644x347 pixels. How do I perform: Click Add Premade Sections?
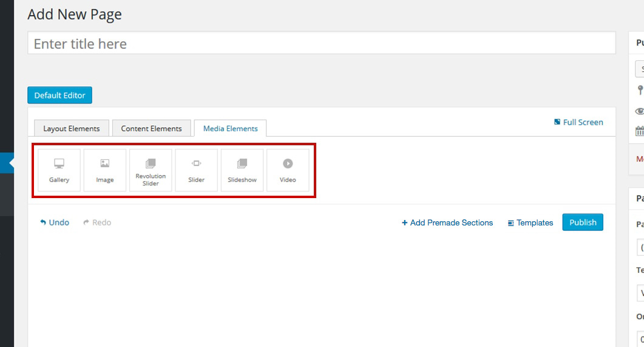[447, 223]
